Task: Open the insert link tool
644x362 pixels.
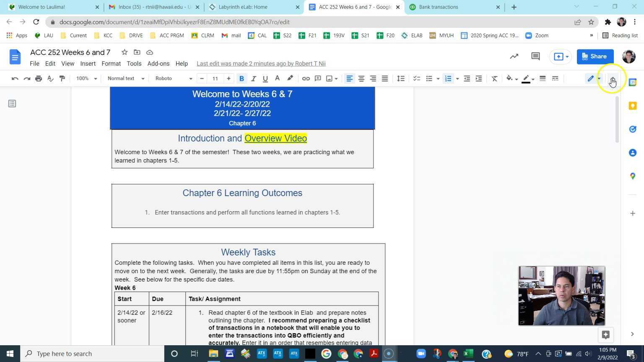Action: coord(306,78)
